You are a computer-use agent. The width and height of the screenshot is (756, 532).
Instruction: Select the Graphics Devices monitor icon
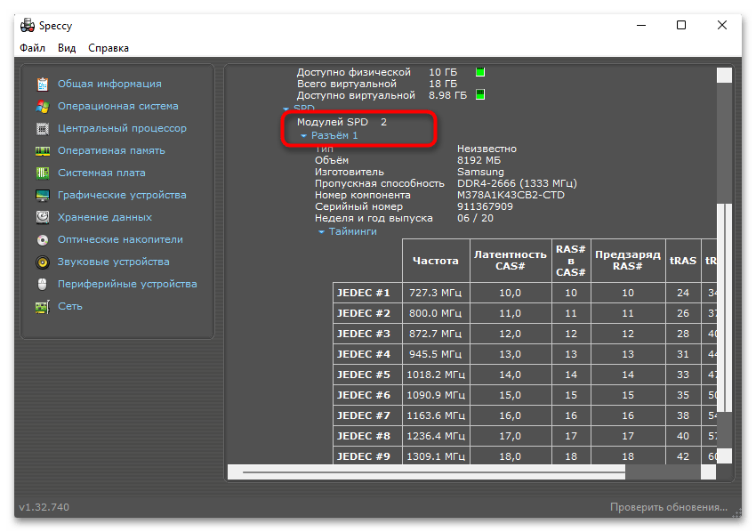[43, 196]
